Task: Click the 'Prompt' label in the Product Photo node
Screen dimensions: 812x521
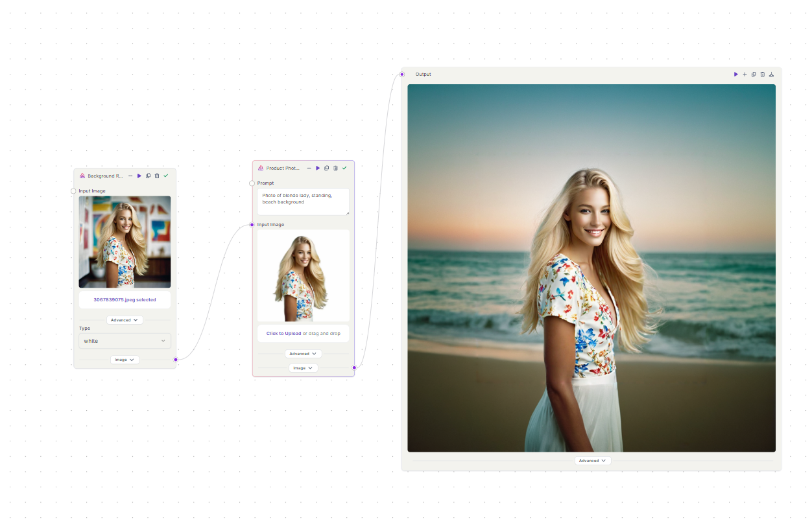Action: click(265, 183)
